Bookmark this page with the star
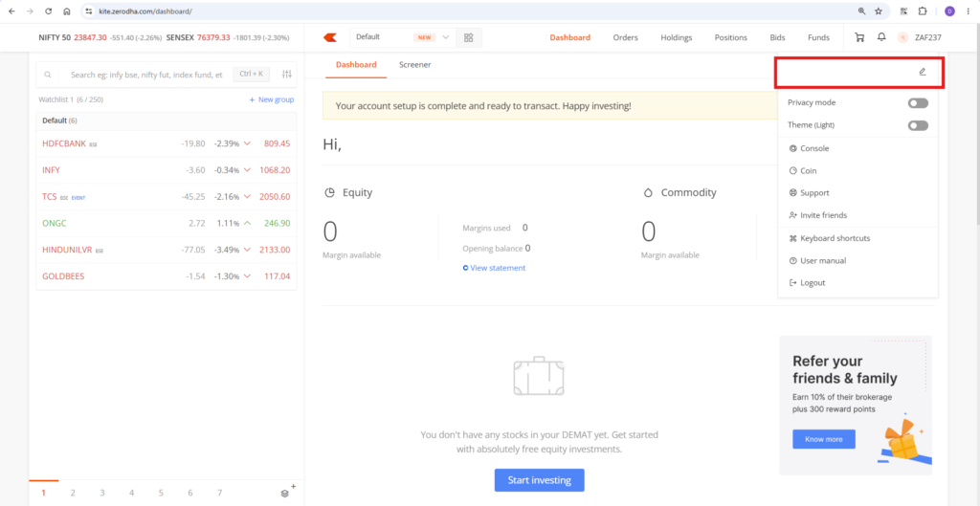The height and width of the screenshot is (506, 980). click(879, 11)
